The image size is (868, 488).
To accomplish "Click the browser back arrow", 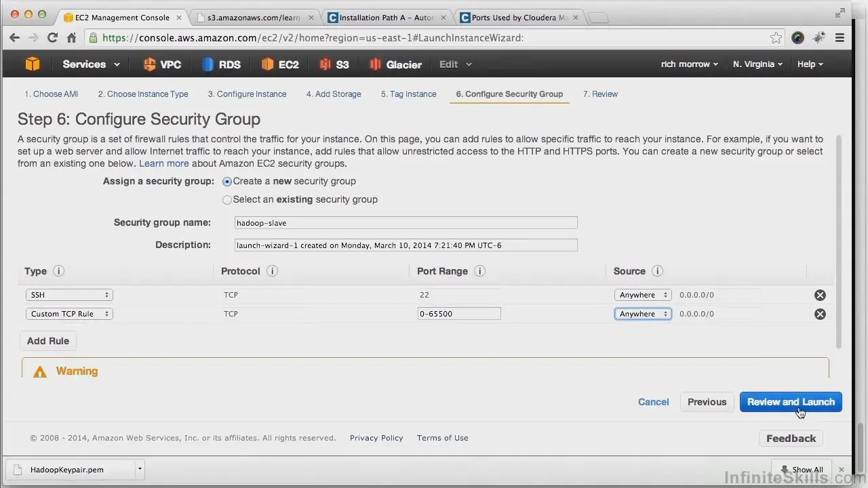I will (14, 38).
